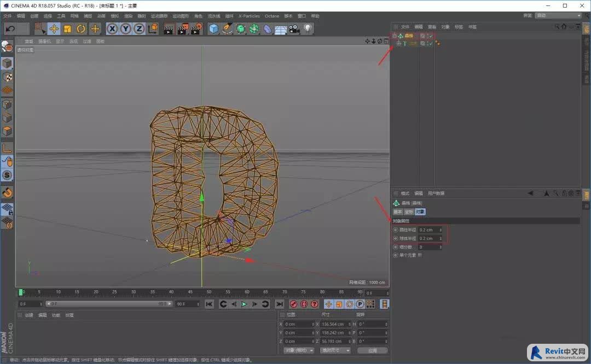Add a Cube primitive object
The width and height of the screenshot is (591, 364).
pyautogui.click(x=214, y=28)
